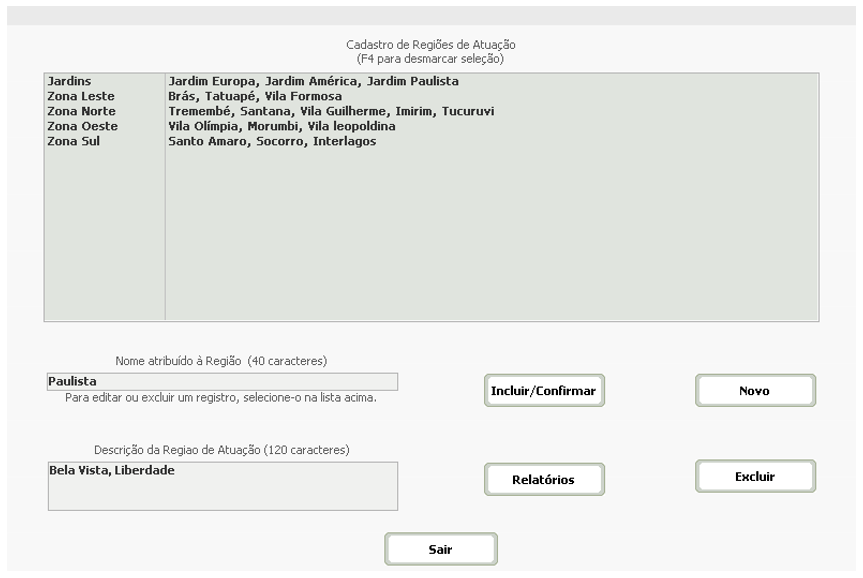
Task: Open Relatórios
Action: (x=543, y=480)
